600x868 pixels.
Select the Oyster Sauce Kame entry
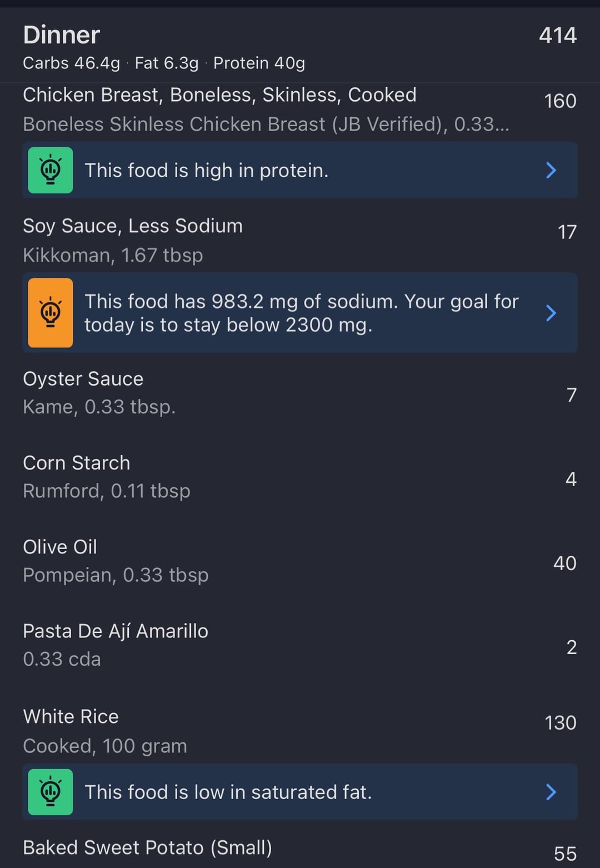click(x=300, y=393)
